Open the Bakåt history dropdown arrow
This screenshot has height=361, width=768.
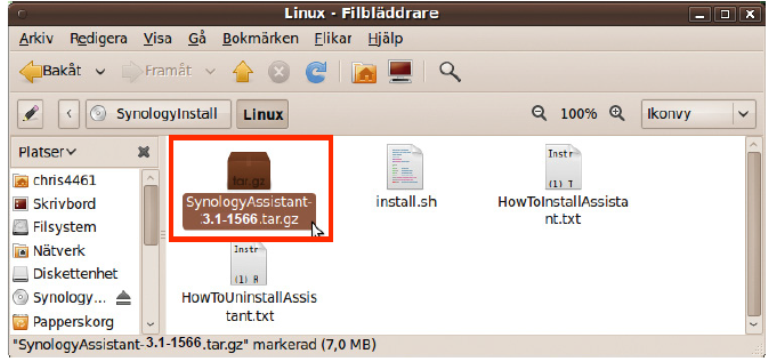coord(100,72)
